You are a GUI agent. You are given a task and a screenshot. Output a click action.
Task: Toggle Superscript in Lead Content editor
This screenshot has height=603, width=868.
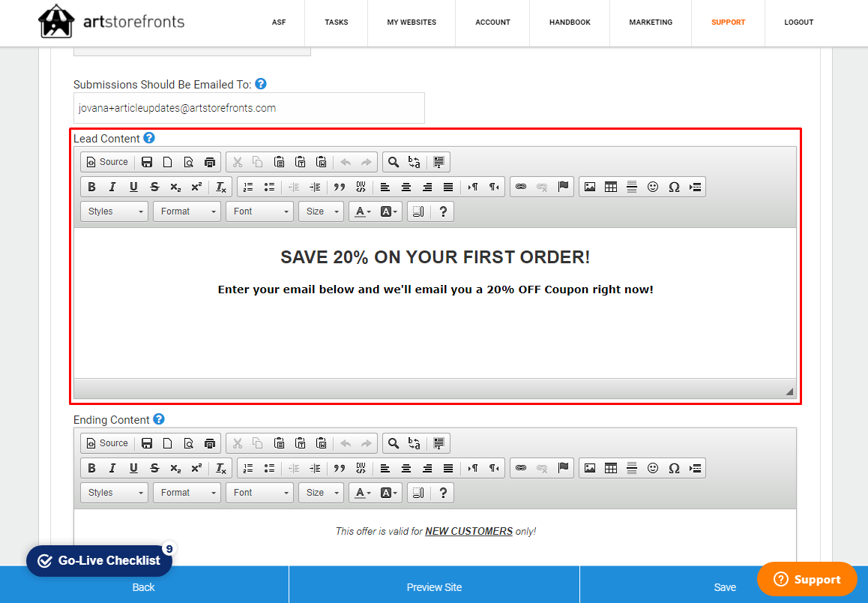click(x=196, y=187)
